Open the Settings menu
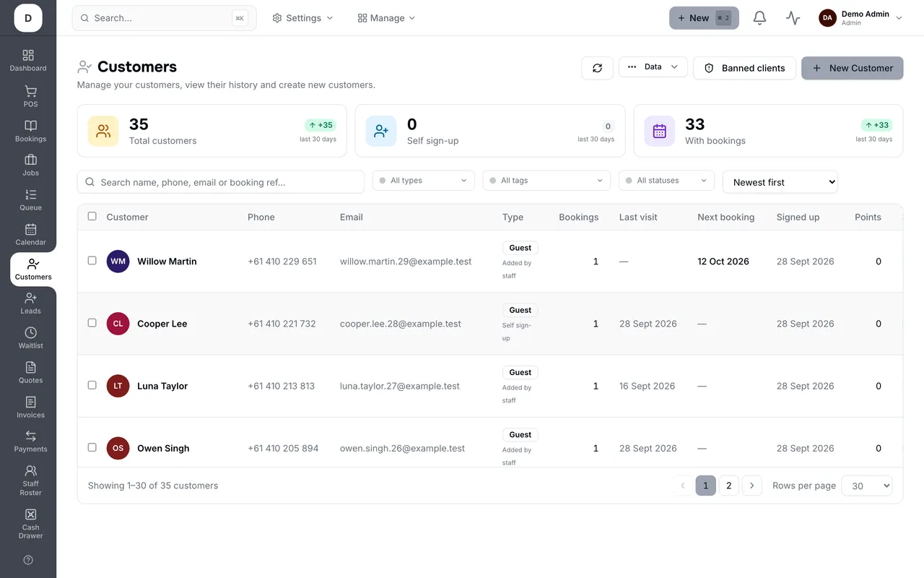924x578 pixels. pyautogui.click(x=302, y=18)
